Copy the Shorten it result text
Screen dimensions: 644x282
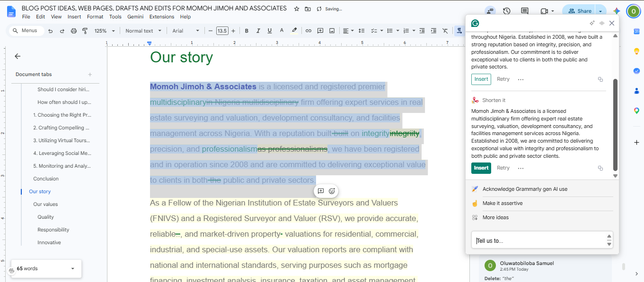pyautogui.click(x=600, y=168)
